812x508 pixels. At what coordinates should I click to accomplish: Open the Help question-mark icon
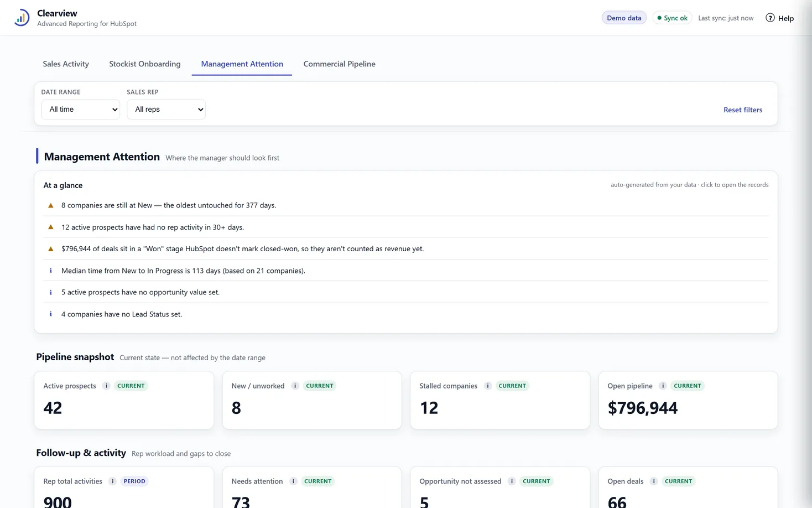pos(770,18)
